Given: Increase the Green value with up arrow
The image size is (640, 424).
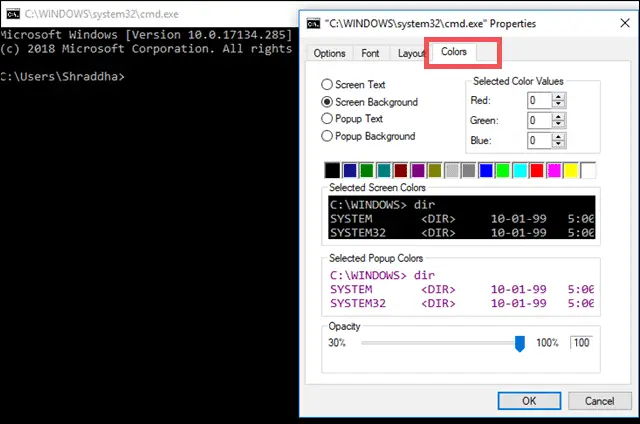Looking at the screenshot, I should point(558,117).
